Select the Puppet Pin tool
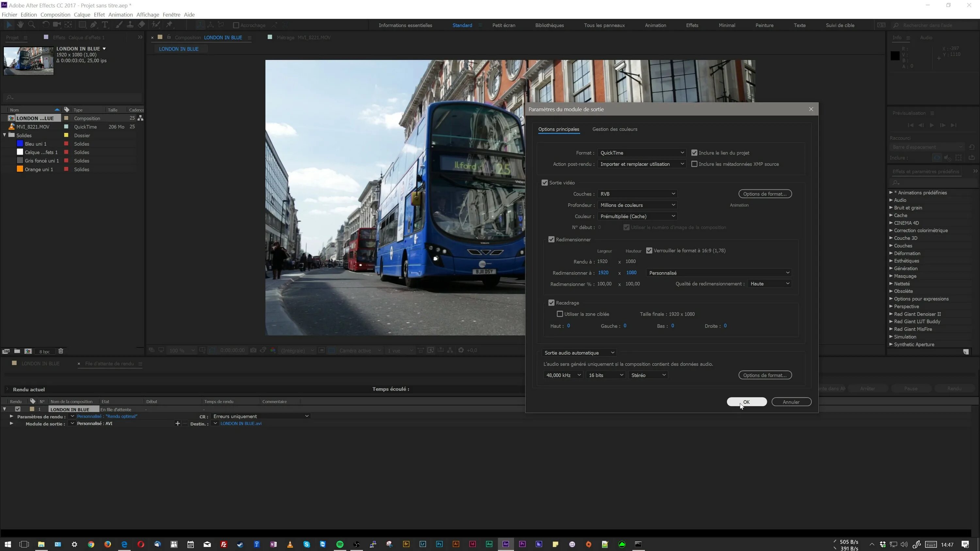The height and width of the screenshot is (551, 980). click(x=169, y=25)
